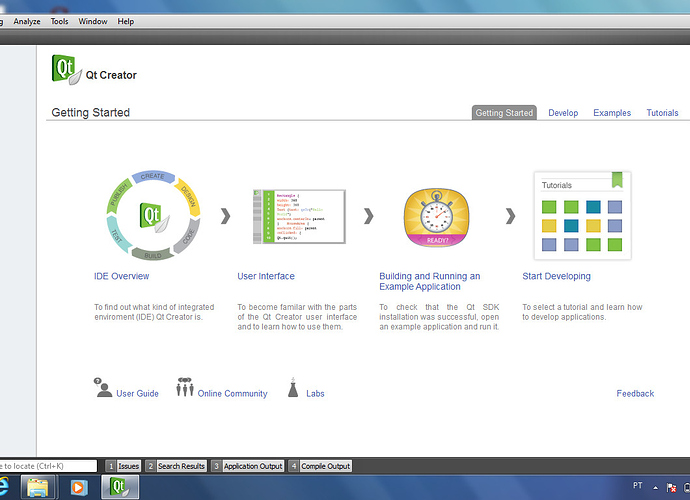
Task: Click the stopwatch READY icon
Action: pos(437,217)
